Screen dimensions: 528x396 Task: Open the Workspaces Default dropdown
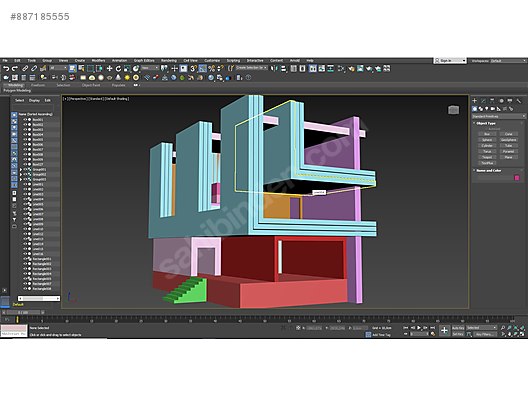coord(508,61)
